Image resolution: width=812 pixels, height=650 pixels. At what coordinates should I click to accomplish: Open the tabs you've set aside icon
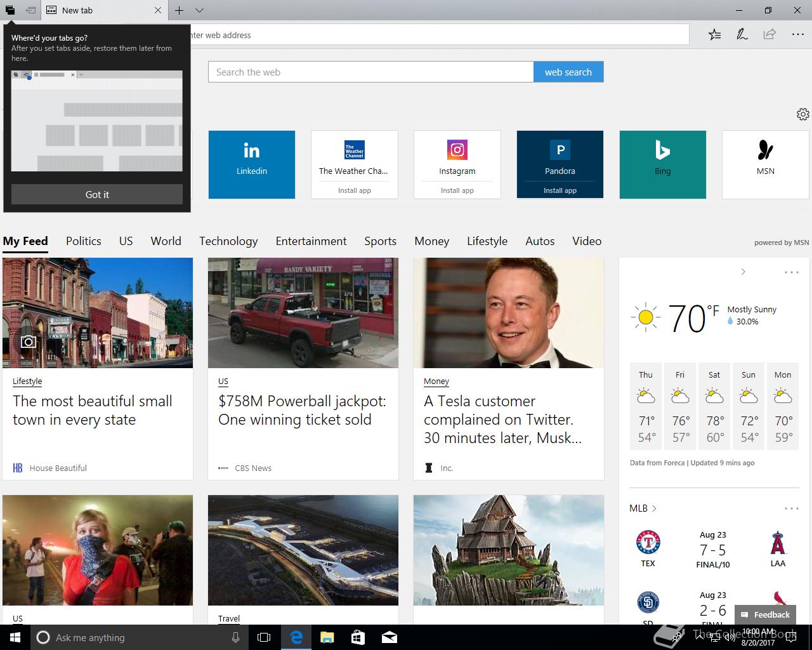10,10
